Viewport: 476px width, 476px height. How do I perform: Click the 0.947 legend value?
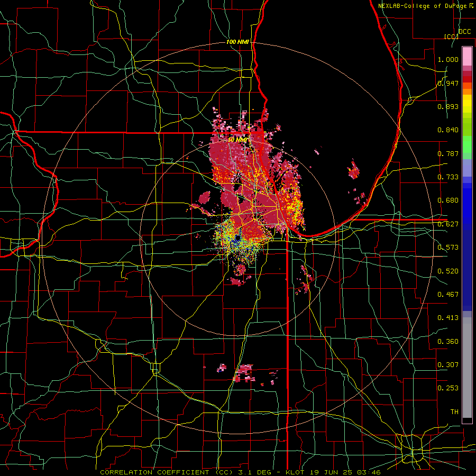click(x=448, y=83)
